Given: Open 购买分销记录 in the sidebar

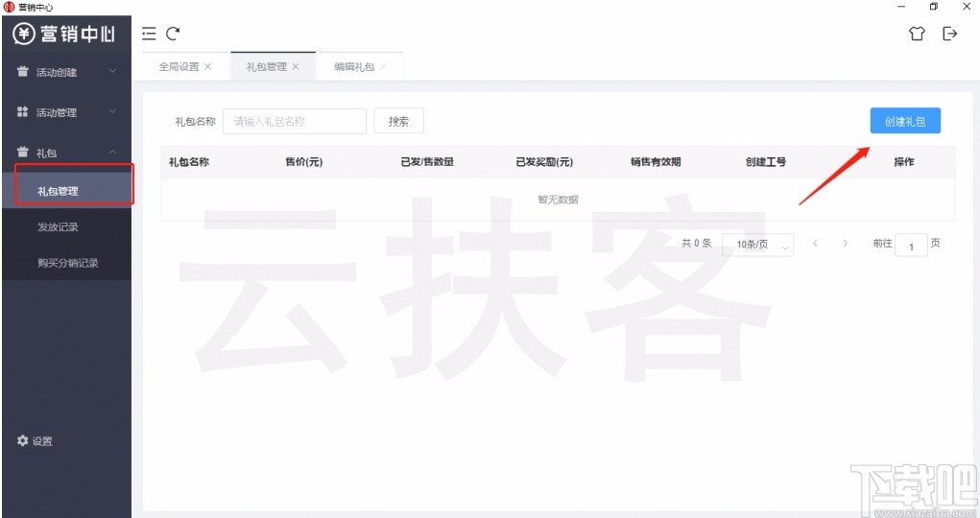Looking at the screenshot, I should [67, 263].
